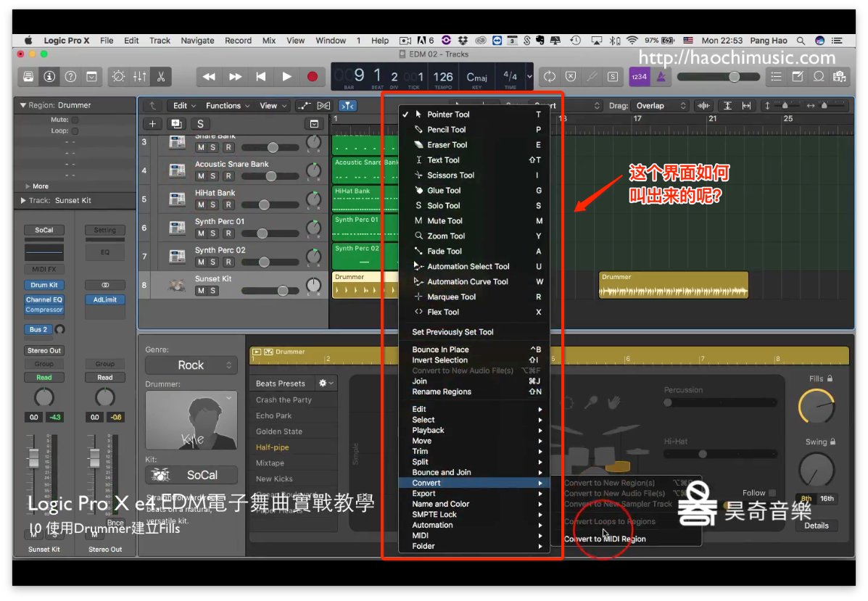
Task: Solo the HiHat Bank track
Action: pyautogui.click(x=213, y=204)
